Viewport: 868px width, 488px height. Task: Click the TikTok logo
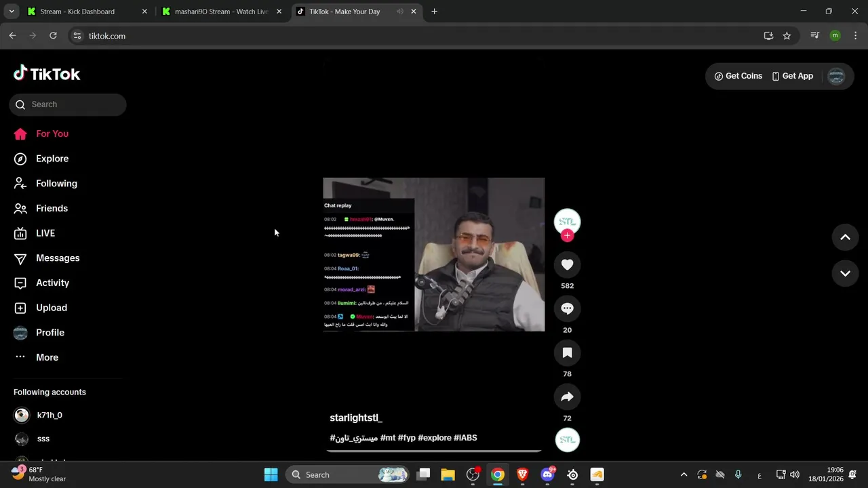tap(47, 73)
